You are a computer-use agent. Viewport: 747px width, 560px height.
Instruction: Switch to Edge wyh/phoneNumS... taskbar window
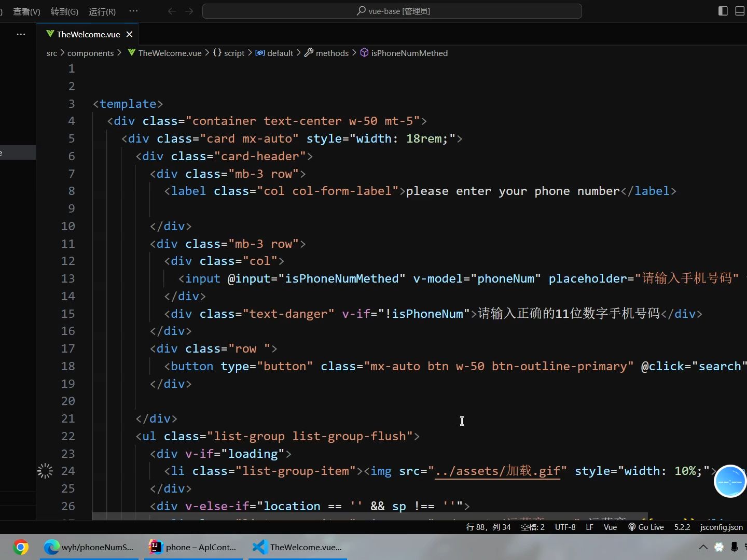coord(89,547)
